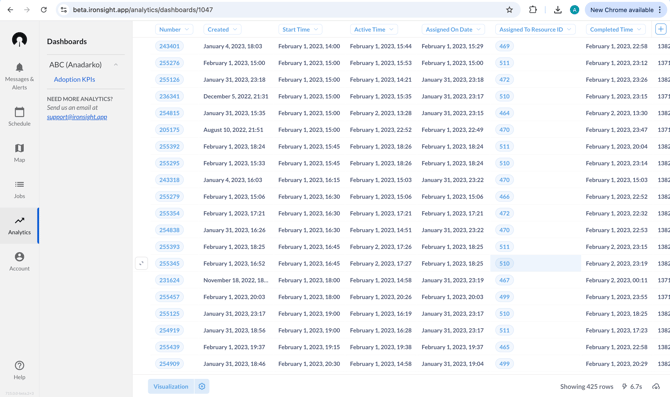Bookmark this page with star icon
This screenshot has height=397, width=670.
pyautogui.click(x=509, y=10)
